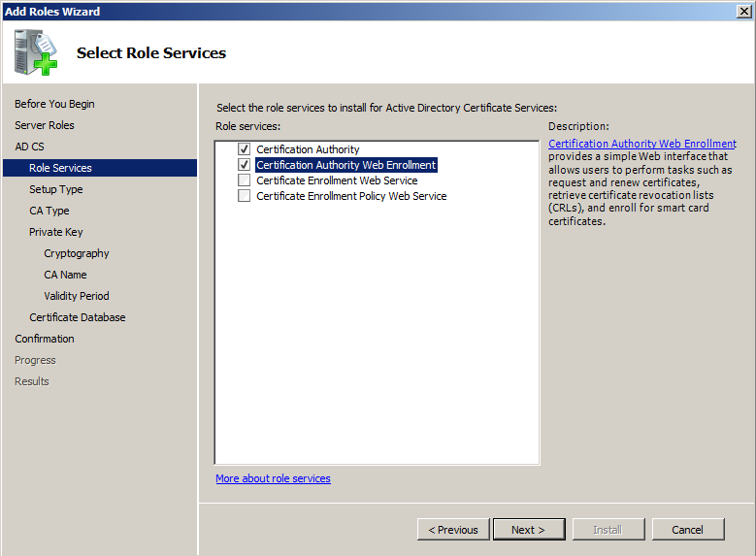Go to the Cryptography page

click(76, 253)
